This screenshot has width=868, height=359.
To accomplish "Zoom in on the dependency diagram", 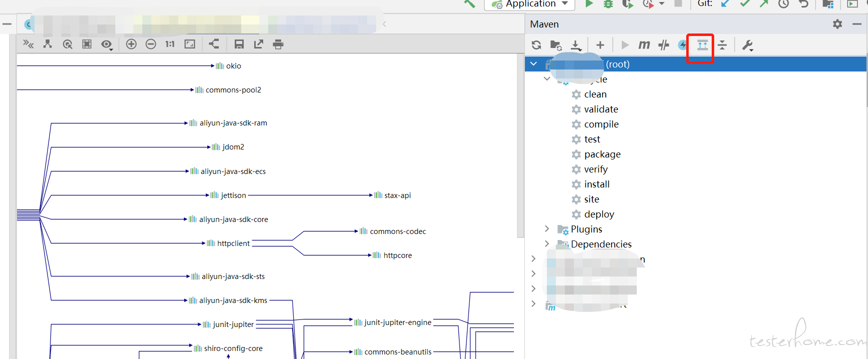I will 131,44.
